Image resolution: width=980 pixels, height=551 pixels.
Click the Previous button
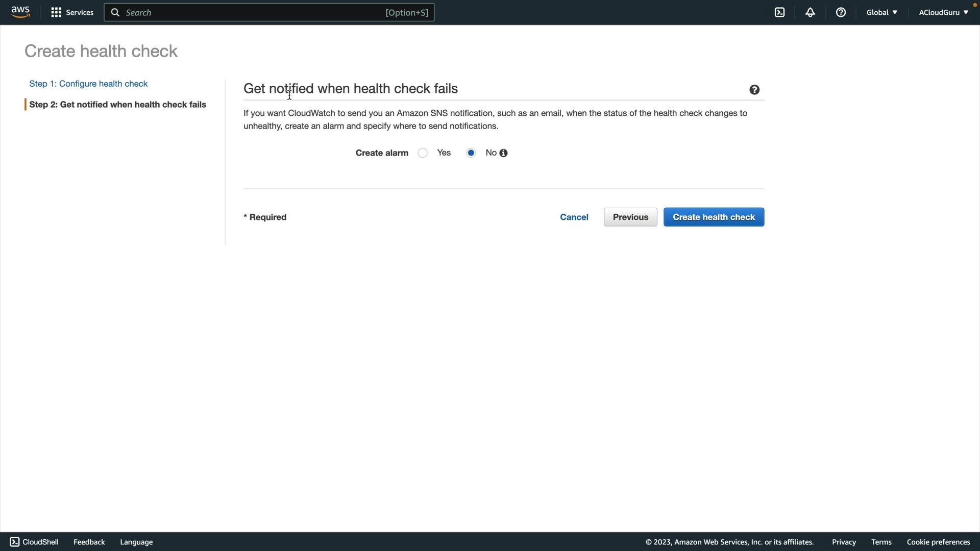(630, 217)
